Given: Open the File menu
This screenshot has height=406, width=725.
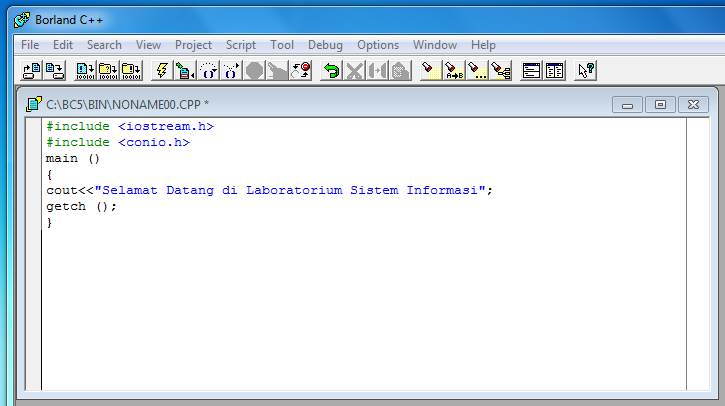Looking at the screenshot, I should [x=30, y=45].
